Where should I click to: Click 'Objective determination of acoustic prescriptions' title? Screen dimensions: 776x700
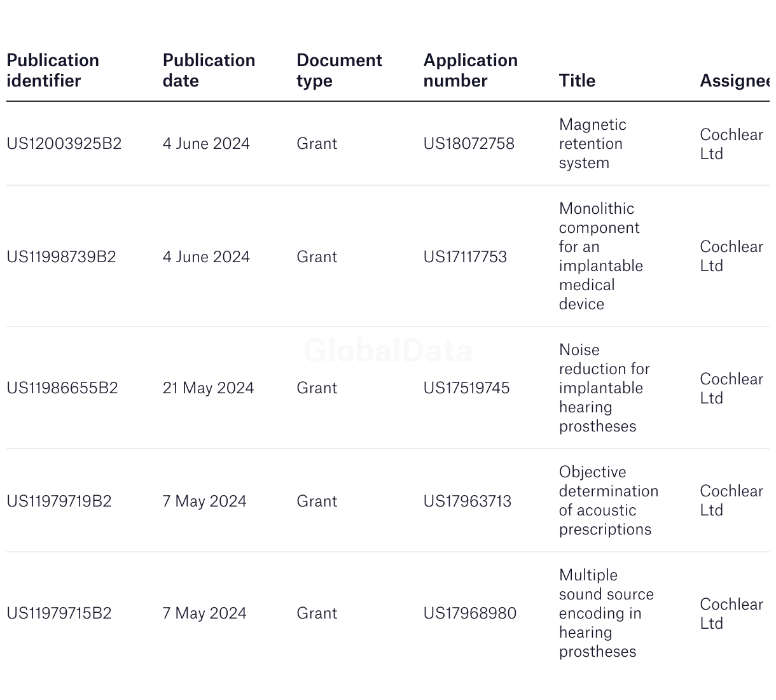pos(608,501)
